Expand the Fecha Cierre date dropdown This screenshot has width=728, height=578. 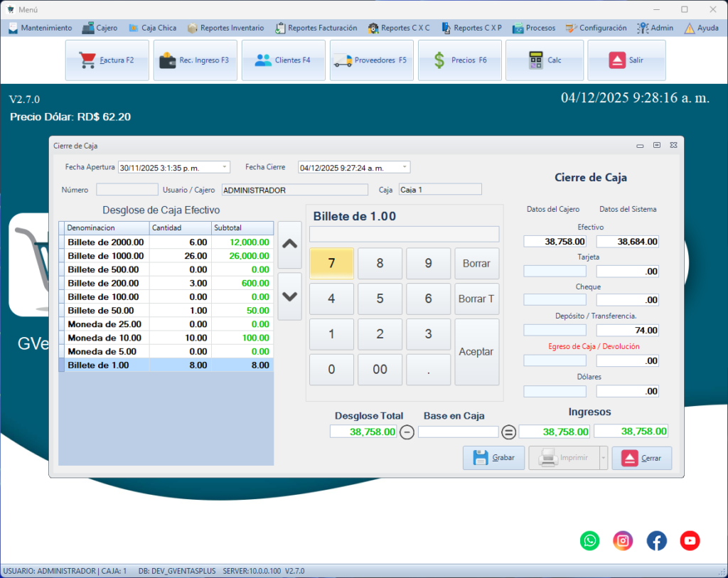coord(405,168)
